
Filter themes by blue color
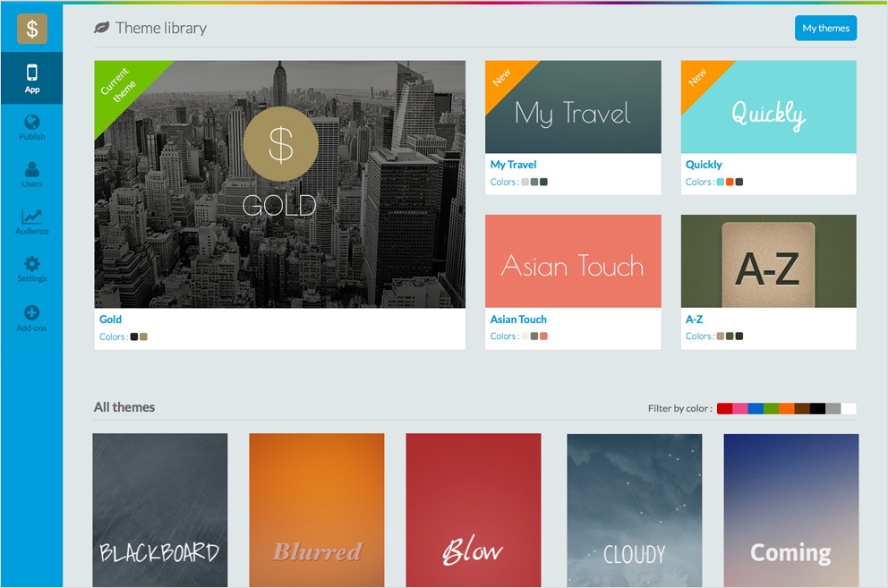(x=756, y=408)
